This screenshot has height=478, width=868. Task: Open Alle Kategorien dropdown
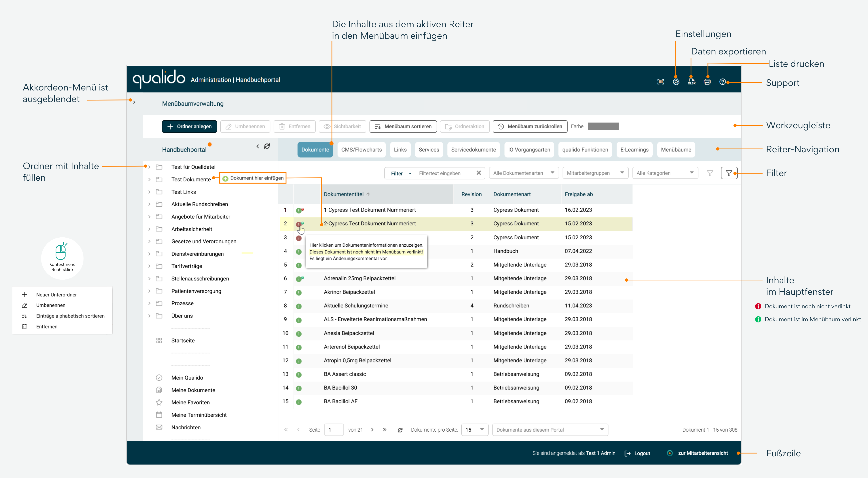click(x=665, y=173)
